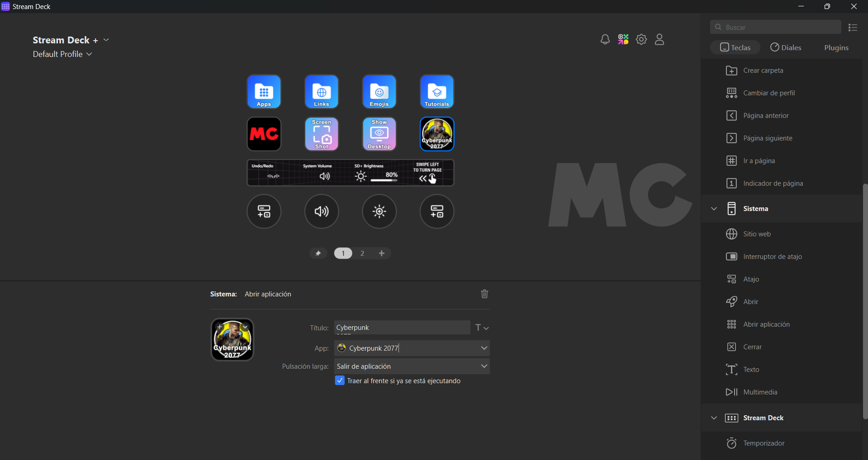
Task: Uncheck 'Traer al frente' checkbox
Action: [340, 380]
